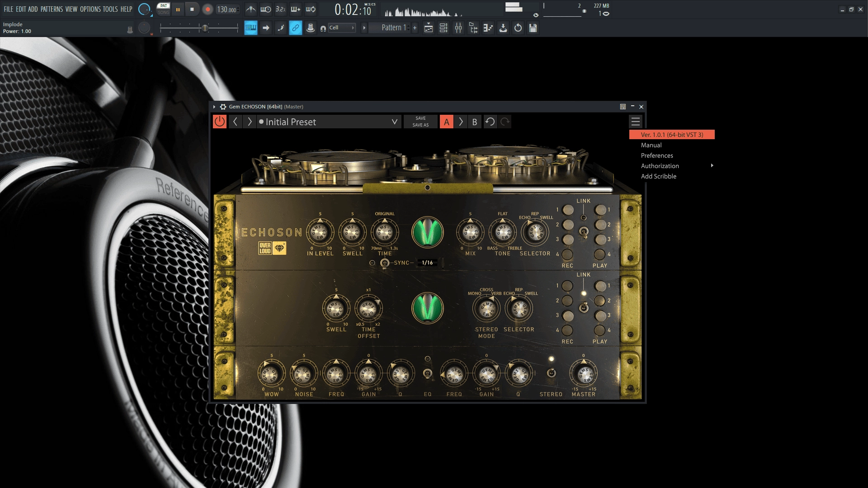Toggle wait for input before playing icon
This screenshot has height=488, width=868.
click(266, 9)
